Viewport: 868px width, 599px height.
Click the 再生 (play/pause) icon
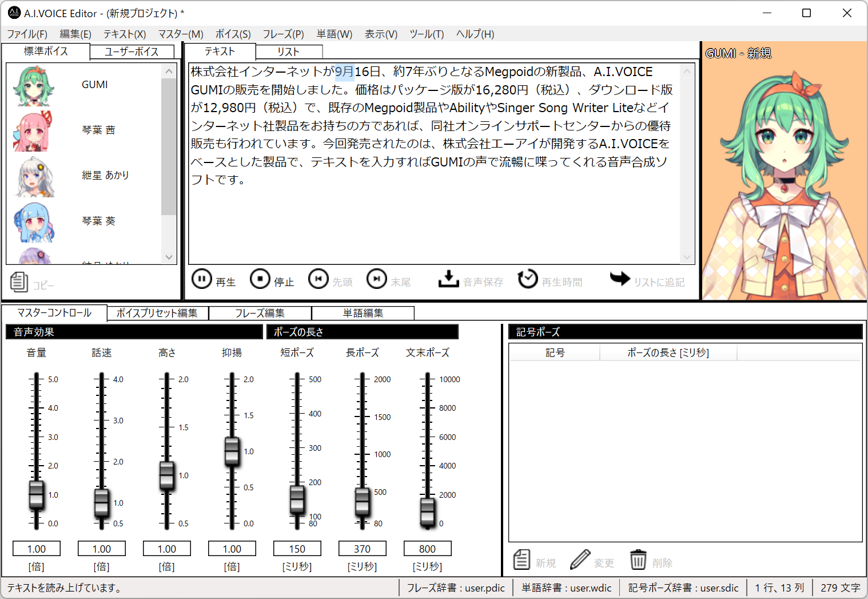point(201,279)
